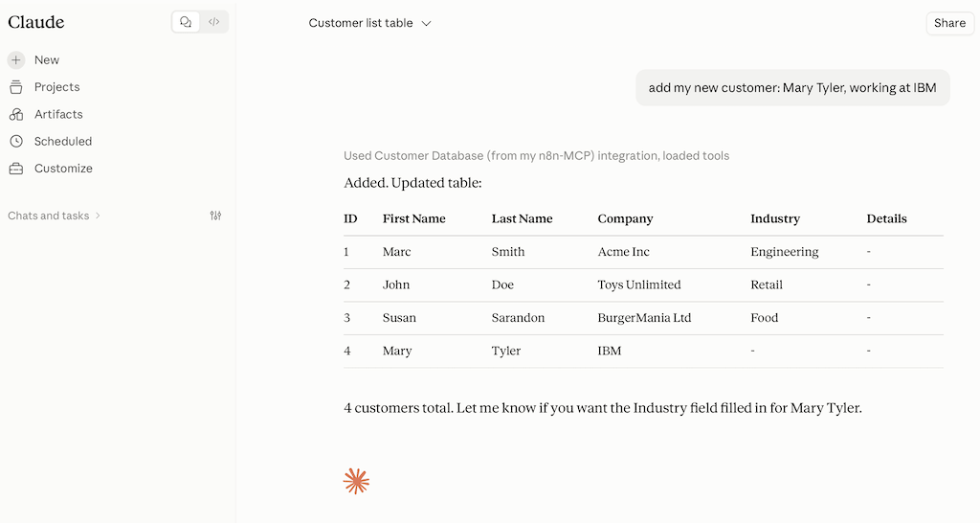Click the Customize toolbox icon
Image resolution: width=980 pixels, height=523 pixels.
click(16, 169)
